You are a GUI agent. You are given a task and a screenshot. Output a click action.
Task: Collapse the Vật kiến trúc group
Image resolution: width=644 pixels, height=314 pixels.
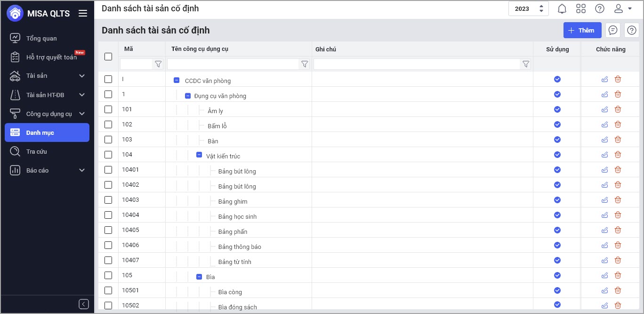pyautogui.click(x=199, y=155)
